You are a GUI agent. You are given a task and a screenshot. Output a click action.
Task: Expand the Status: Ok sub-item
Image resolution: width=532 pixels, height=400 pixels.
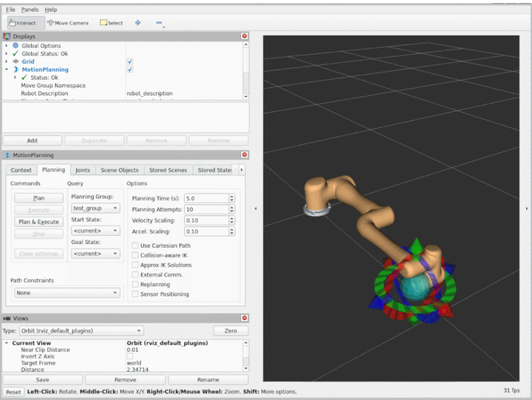tap(15, 78)
